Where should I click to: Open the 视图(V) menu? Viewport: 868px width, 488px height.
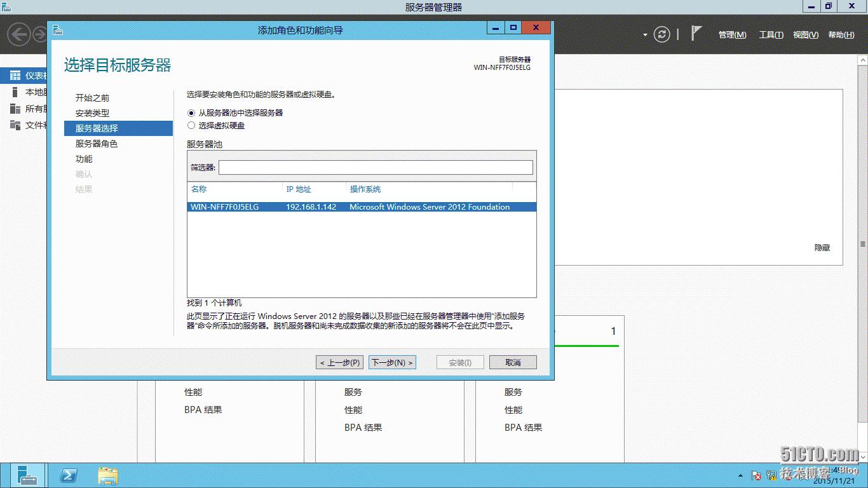805,35
